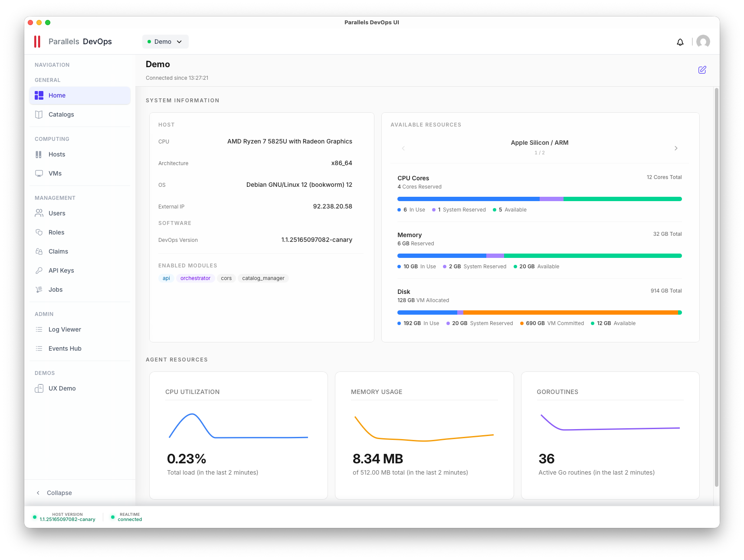Open the VMs monitor icon entry

point(39,173)
